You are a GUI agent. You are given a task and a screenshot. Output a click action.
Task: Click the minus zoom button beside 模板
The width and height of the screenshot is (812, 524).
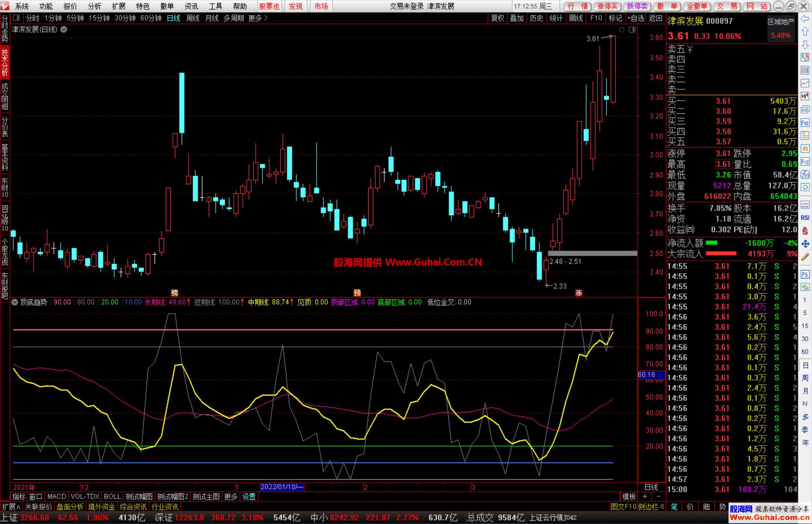click(658, 497)
